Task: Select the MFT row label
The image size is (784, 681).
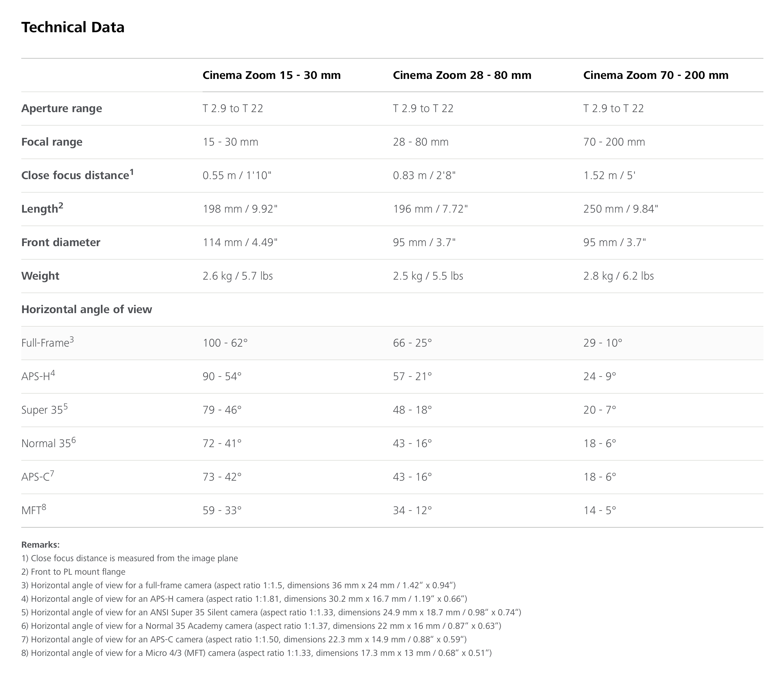Action: (33, 509)
